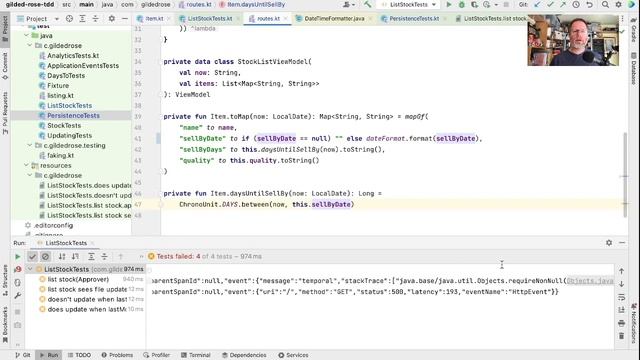Print console output icon
The image size is (640, 360).
(621, 323)
